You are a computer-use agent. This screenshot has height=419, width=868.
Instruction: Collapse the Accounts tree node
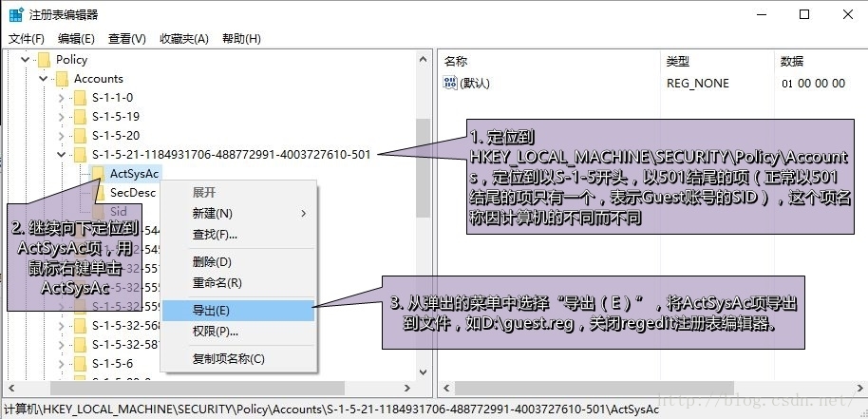coord(43,79)
